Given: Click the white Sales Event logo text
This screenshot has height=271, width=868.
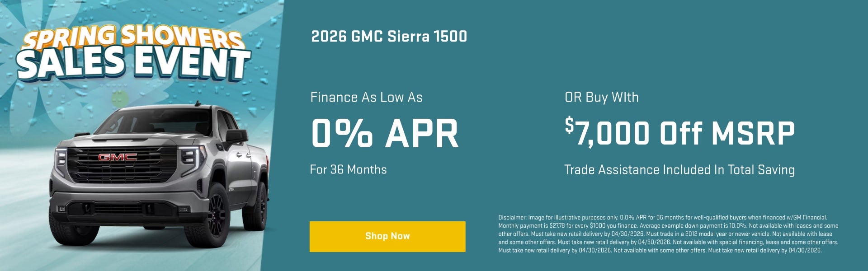Looking at the screenshot, I should tap(133, 64).
